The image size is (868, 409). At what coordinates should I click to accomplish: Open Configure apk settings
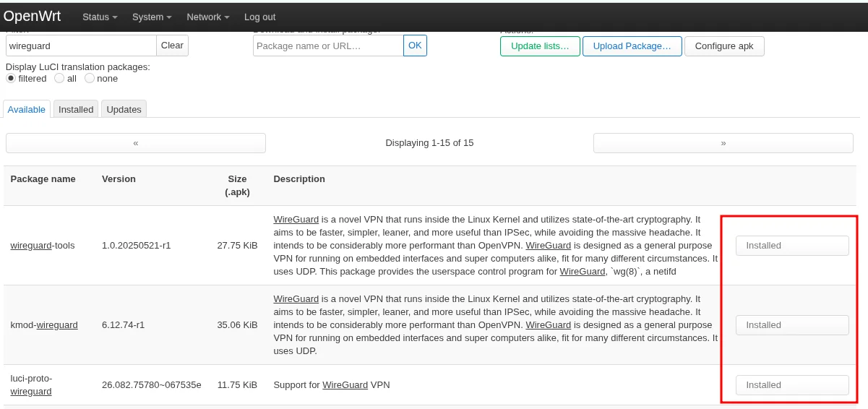point(724,46)
